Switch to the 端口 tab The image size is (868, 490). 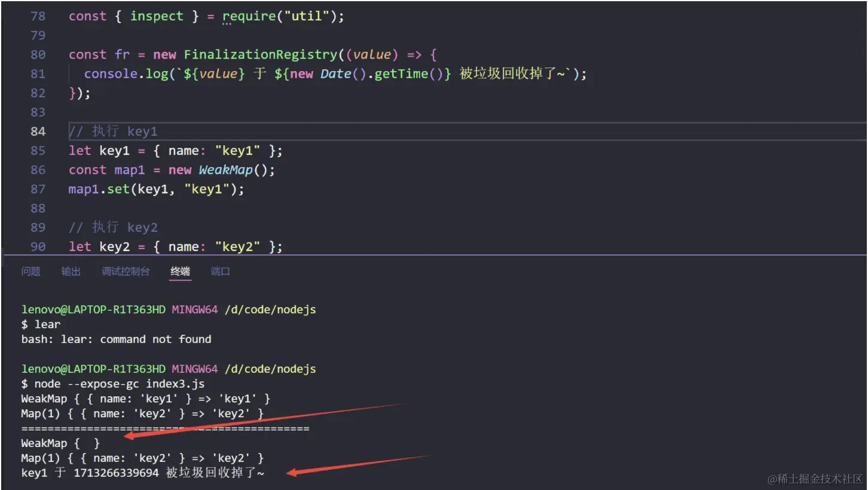(221, 271)
